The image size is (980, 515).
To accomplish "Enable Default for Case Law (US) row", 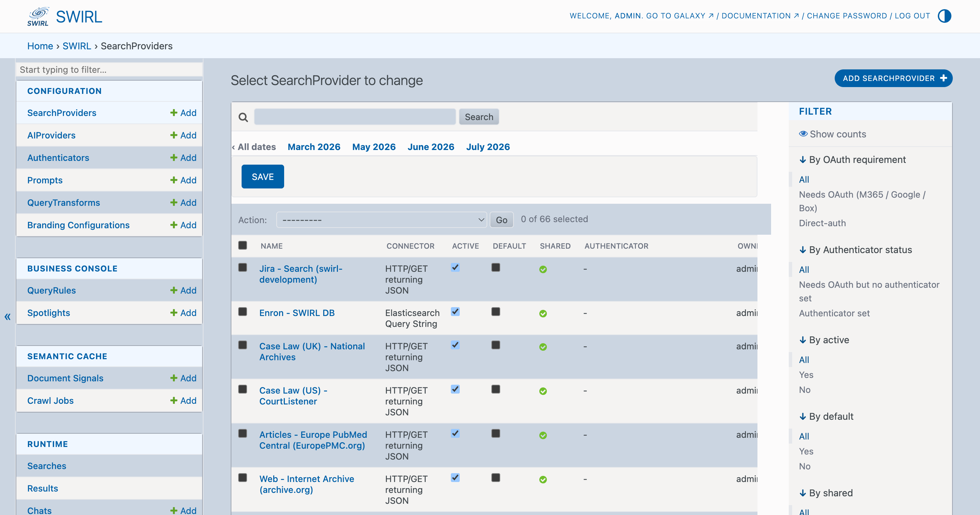I will click(495, 389).
